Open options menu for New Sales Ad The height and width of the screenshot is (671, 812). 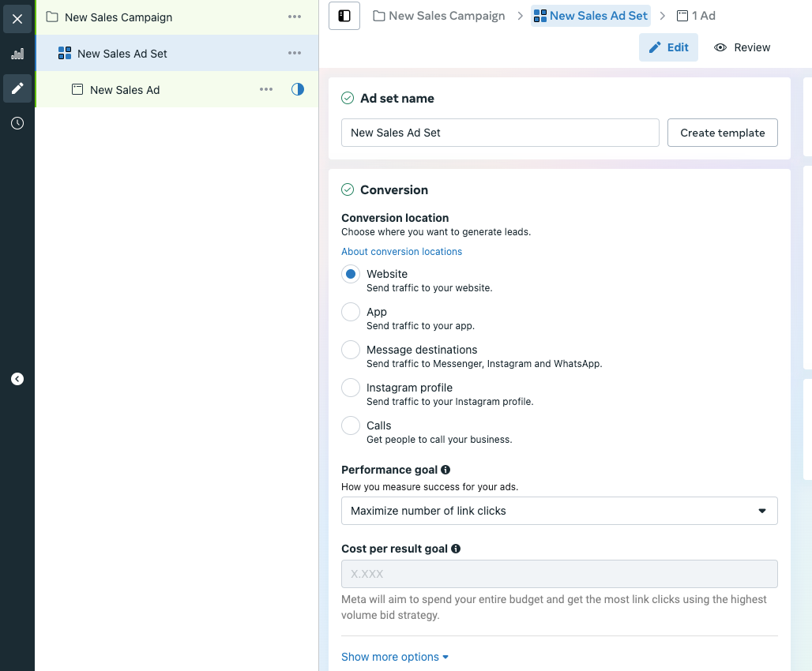pyautogui.click(x=266, y=89)
